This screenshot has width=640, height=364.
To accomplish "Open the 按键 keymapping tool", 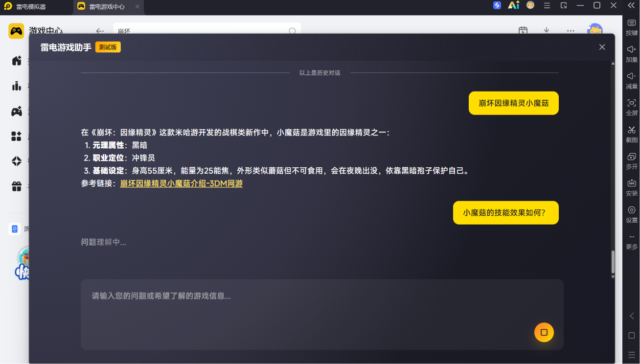I will pyautogui.click(x=632, y=27).
